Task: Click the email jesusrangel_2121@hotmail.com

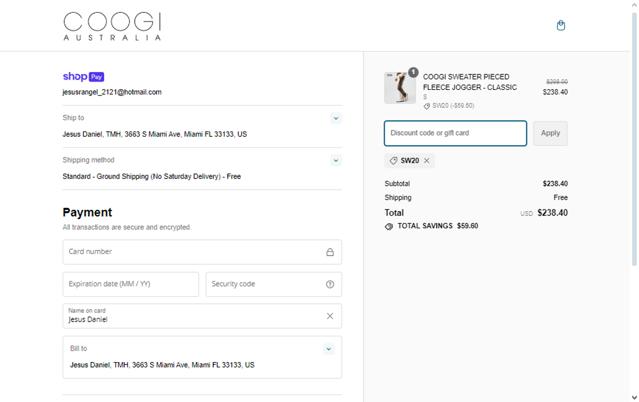Action: 112,92
